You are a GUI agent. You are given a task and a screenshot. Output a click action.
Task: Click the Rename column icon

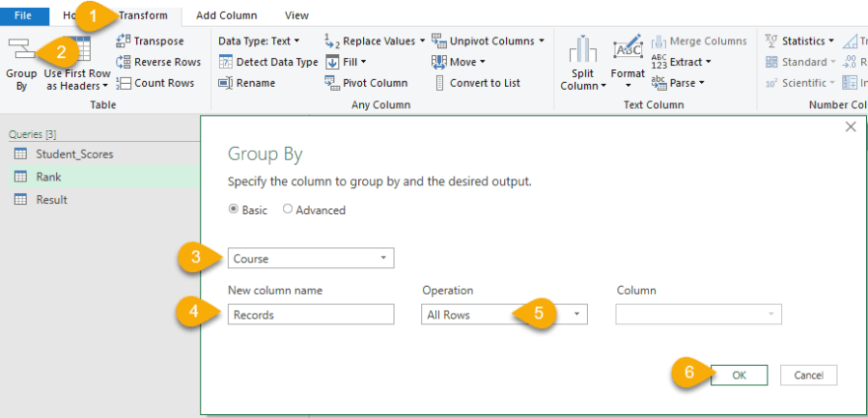225,83
